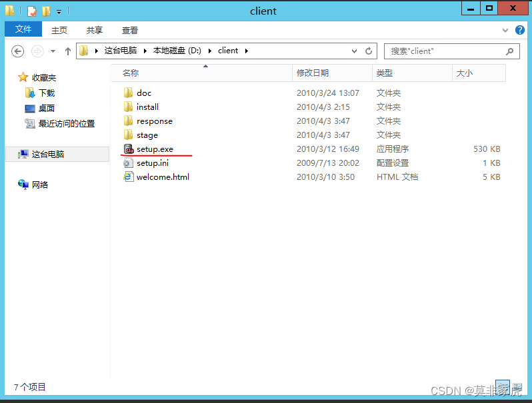Click the New Folder quick access icon
This screenshot has height=403, width=532.
[x=46, y=11]
